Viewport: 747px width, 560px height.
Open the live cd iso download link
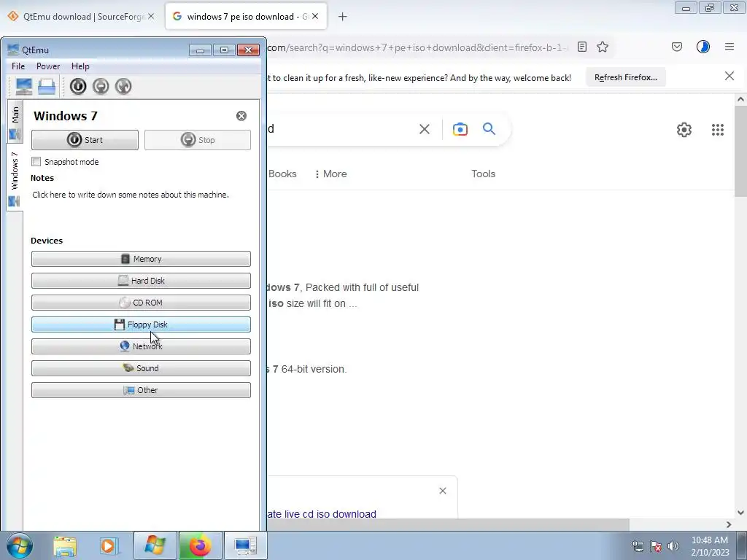tap(322, 514)
